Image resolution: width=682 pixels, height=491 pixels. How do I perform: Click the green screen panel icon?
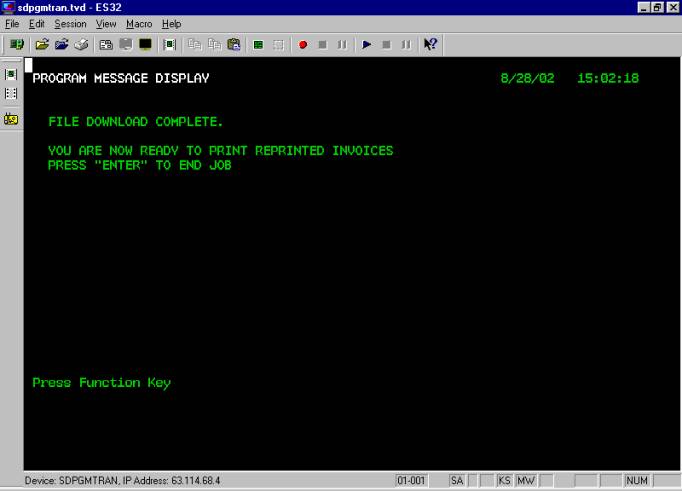coord(258,44)
